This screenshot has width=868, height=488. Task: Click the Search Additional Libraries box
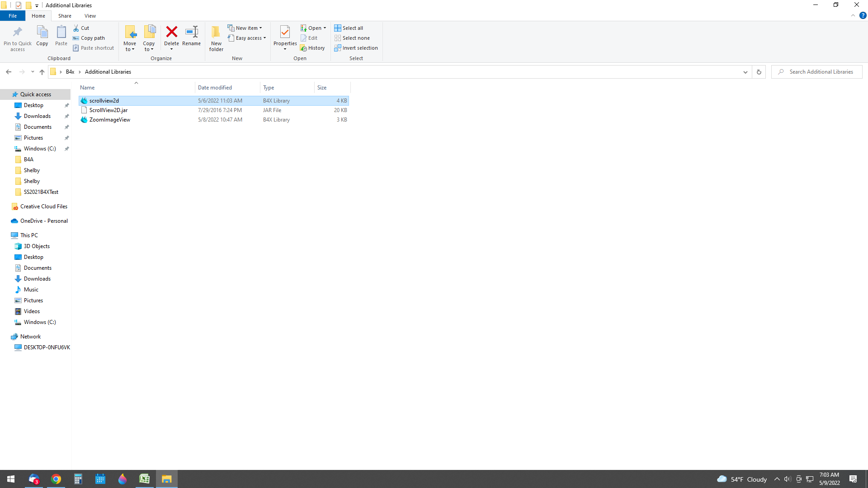pos(821,72)
